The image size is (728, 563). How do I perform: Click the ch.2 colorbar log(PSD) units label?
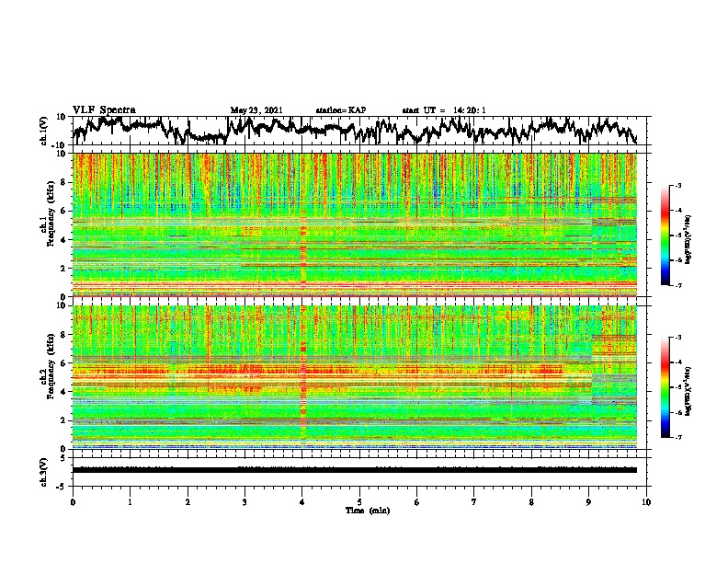pyautogui.click(x=688, y=391)
